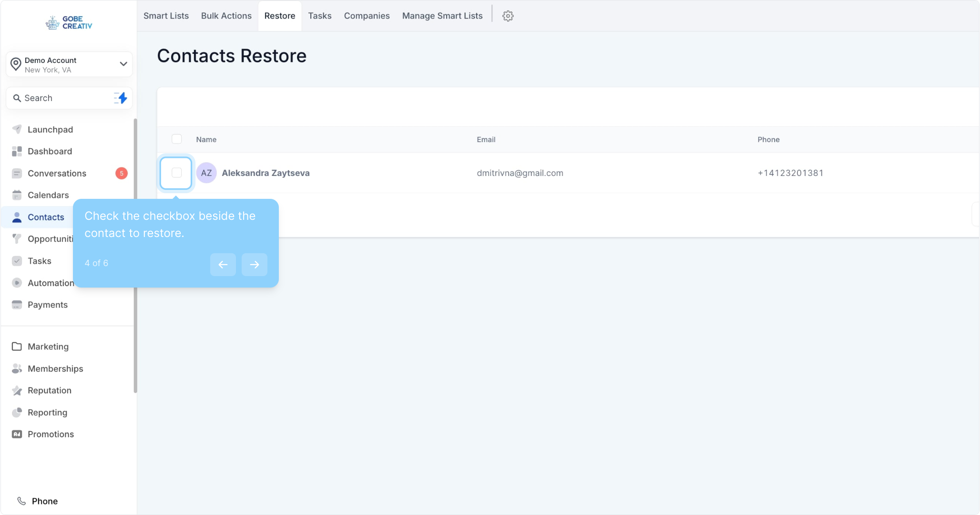The height and width of the screenshot is (515, 980).
Task: Click the sidebar Search field
Action: [62, 98]
